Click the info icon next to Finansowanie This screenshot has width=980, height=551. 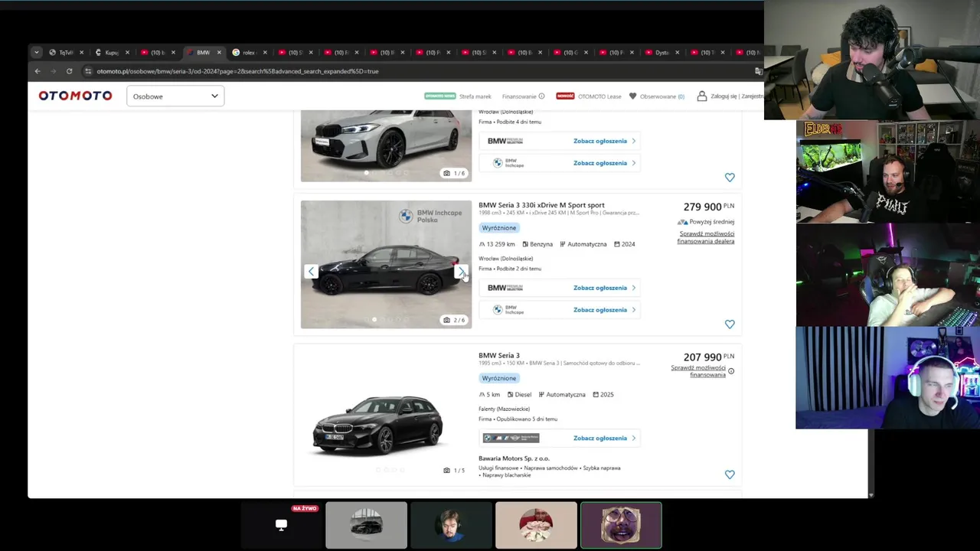[541, 96]
